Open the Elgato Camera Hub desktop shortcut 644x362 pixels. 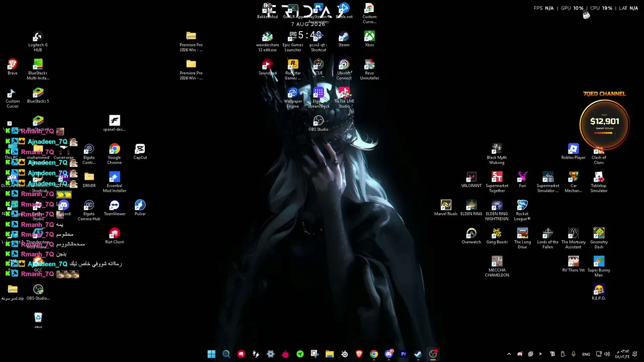(x=89, y=211)
